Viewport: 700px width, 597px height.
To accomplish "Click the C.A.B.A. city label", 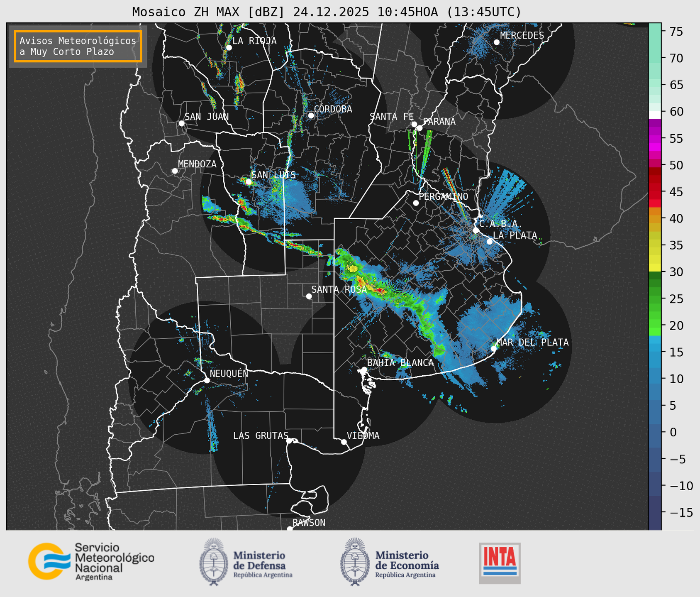I will pos(501,224).
